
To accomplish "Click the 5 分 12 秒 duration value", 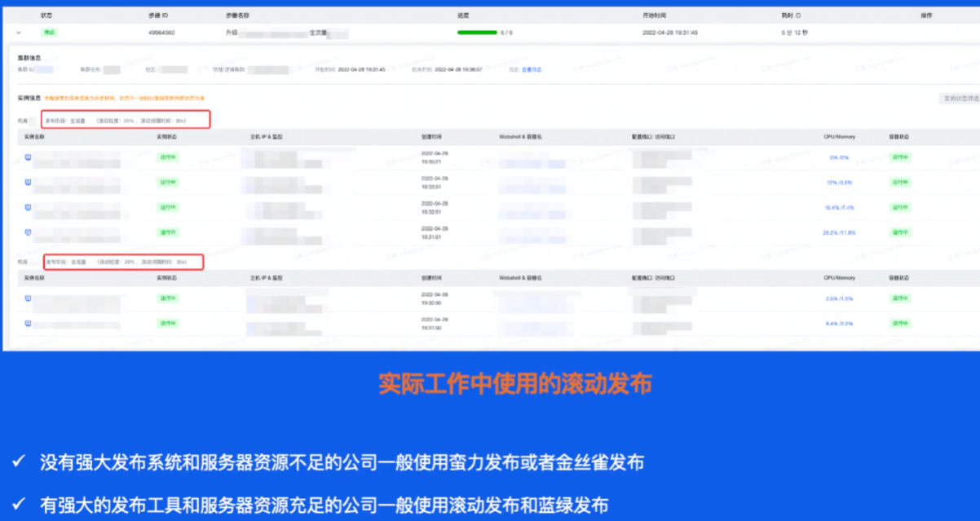I will 796,33.
